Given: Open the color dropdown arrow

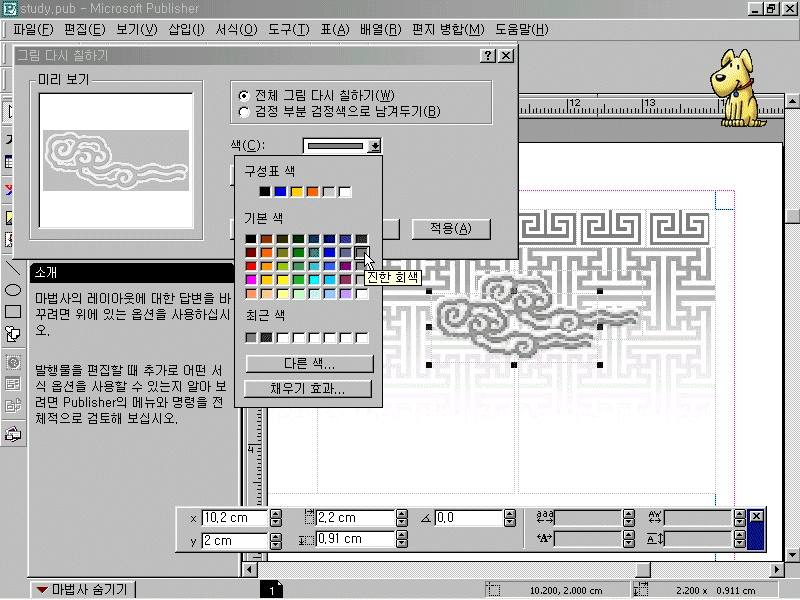Looking at the screenshot, I should click(375, 146).
